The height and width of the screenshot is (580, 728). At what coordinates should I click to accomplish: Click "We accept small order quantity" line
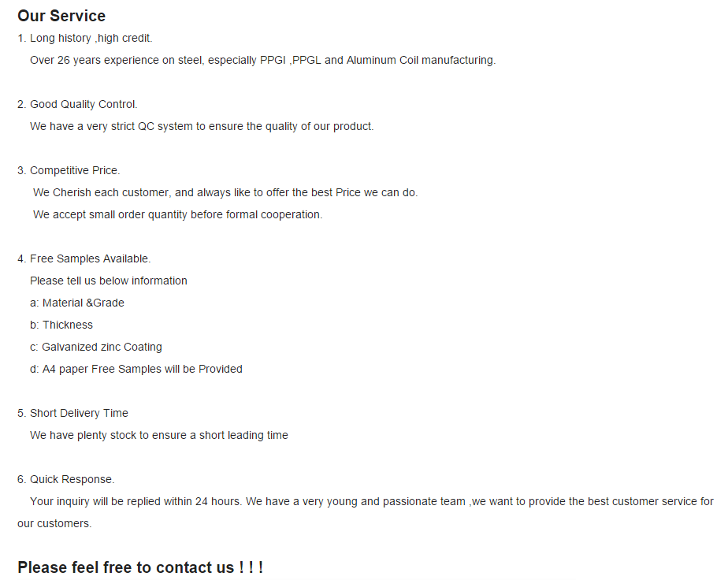177,214
